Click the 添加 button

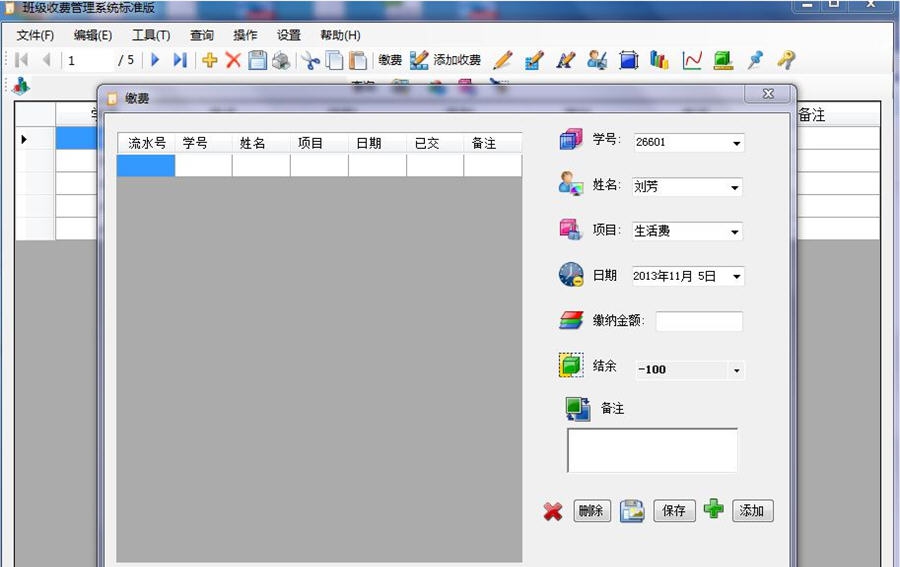click(x=752, y=510)
